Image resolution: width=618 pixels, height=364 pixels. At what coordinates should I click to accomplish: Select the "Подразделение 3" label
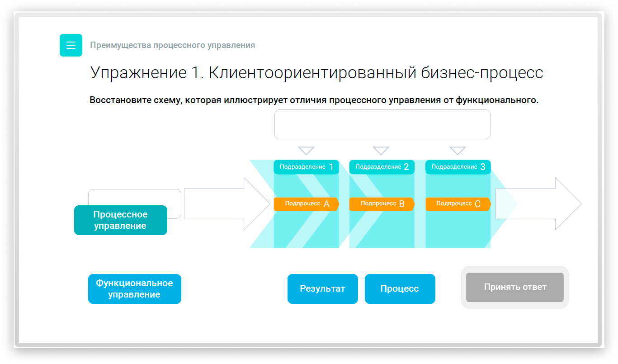click(x=458, y=167)
